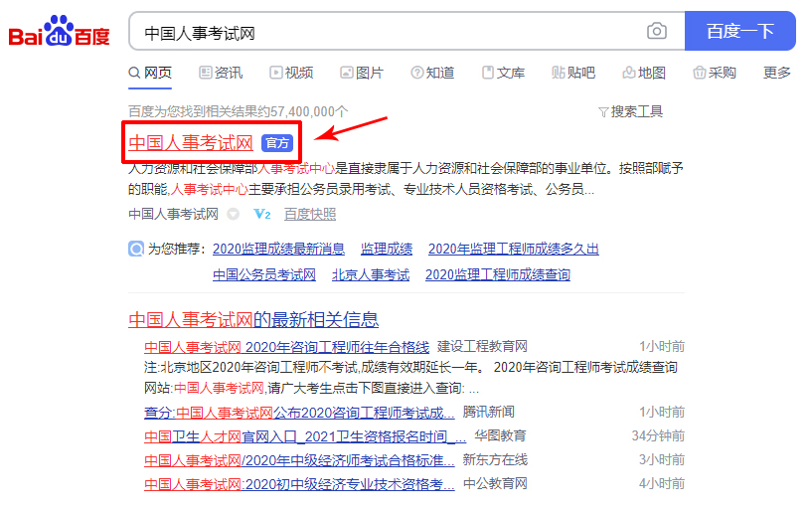Viewport: 812px width, 514px height.
Task: Open 搜索工具 filter options
Action: click(x=631, y=111)
